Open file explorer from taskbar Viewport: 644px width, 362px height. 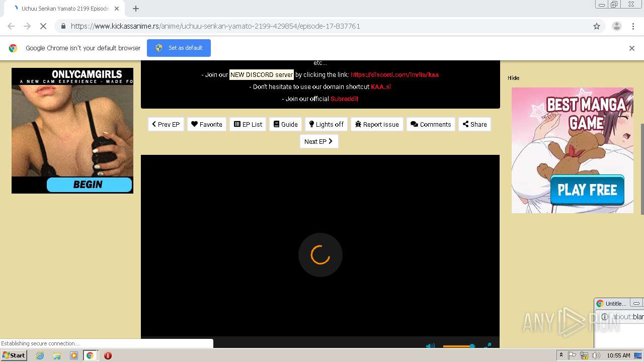click(57, 355)
